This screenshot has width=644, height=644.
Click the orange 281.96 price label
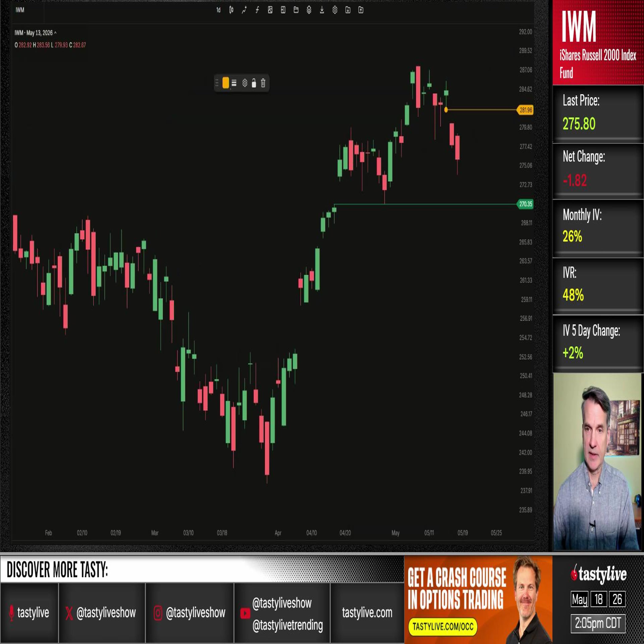point(525,110)
